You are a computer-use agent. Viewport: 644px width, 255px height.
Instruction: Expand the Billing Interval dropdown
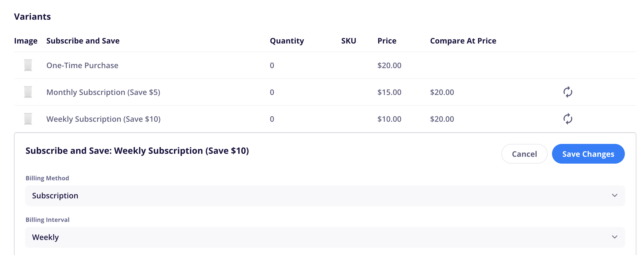click(325, 237)
